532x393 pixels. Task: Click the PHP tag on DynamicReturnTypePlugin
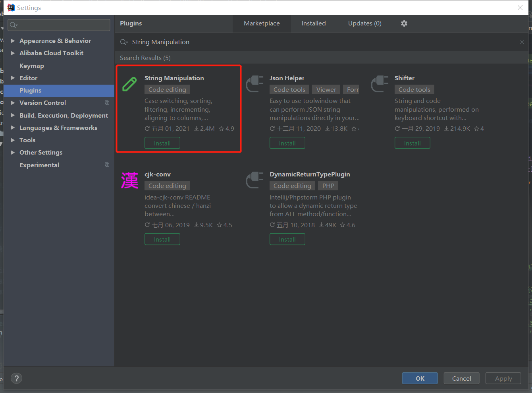[x=328, y=186]
